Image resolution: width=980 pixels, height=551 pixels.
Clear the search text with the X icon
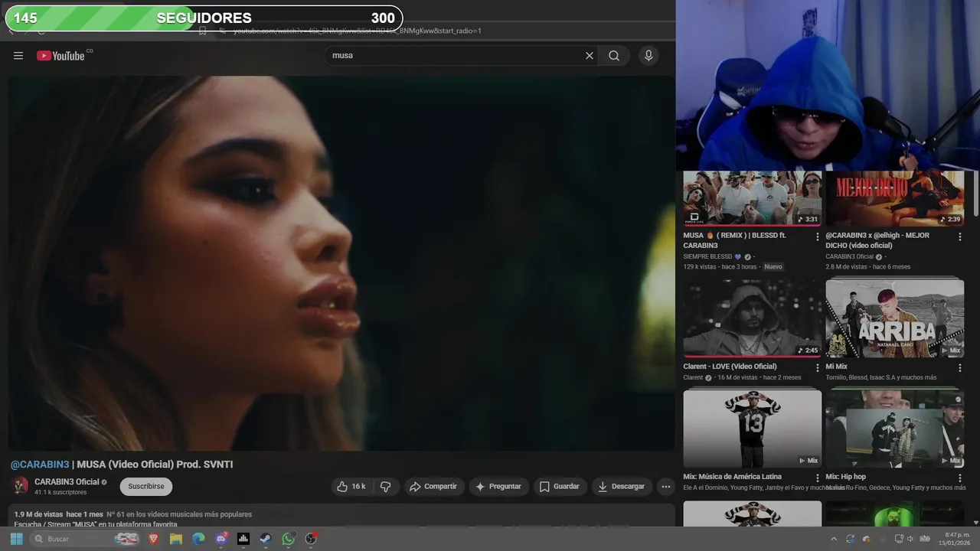click(x=590, y=55)
